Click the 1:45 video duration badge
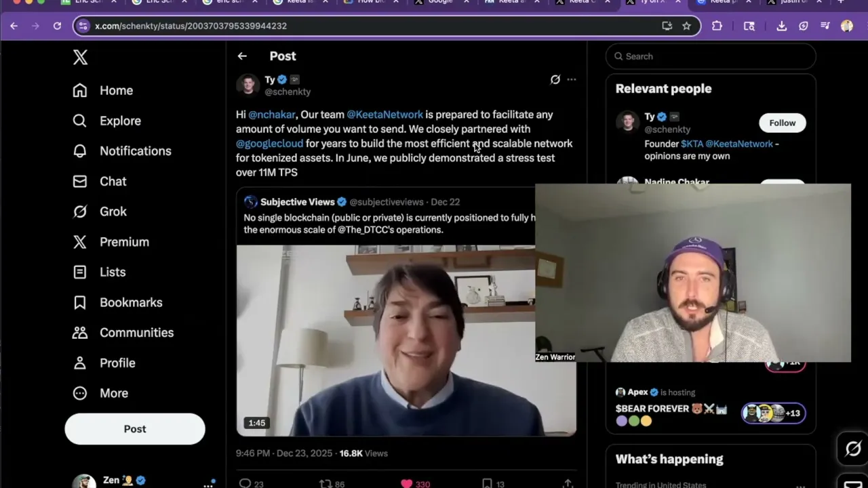Image resolution: width=868 pixels, height=488 pixels. click(x=257, y=423)
